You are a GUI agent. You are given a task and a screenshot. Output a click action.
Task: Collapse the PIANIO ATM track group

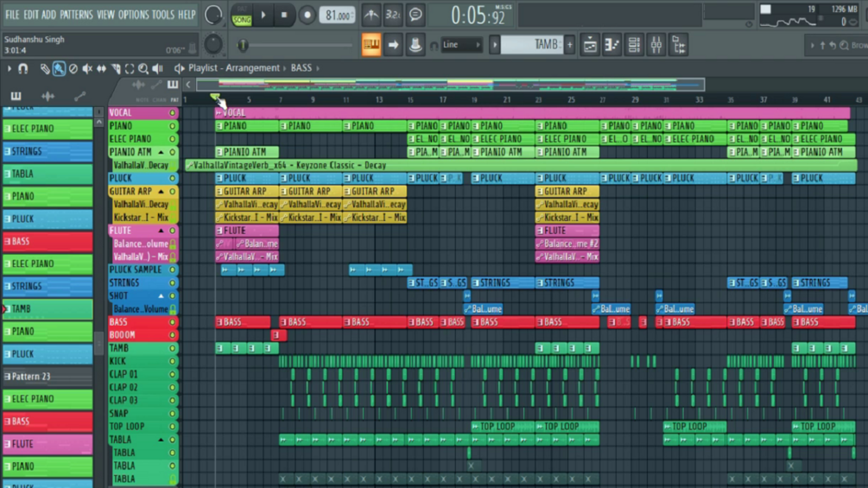point(162,152)
